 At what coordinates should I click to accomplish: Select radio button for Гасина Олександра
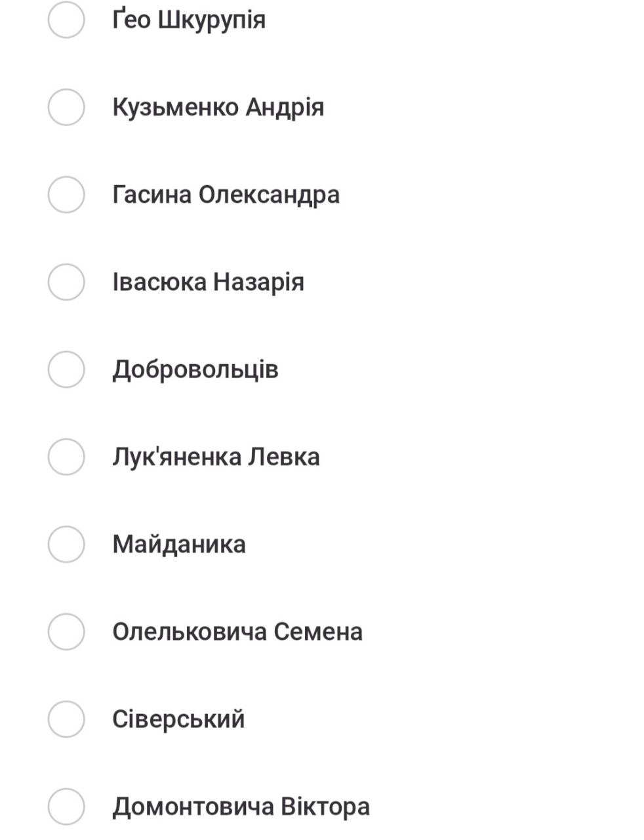point(66,194)
